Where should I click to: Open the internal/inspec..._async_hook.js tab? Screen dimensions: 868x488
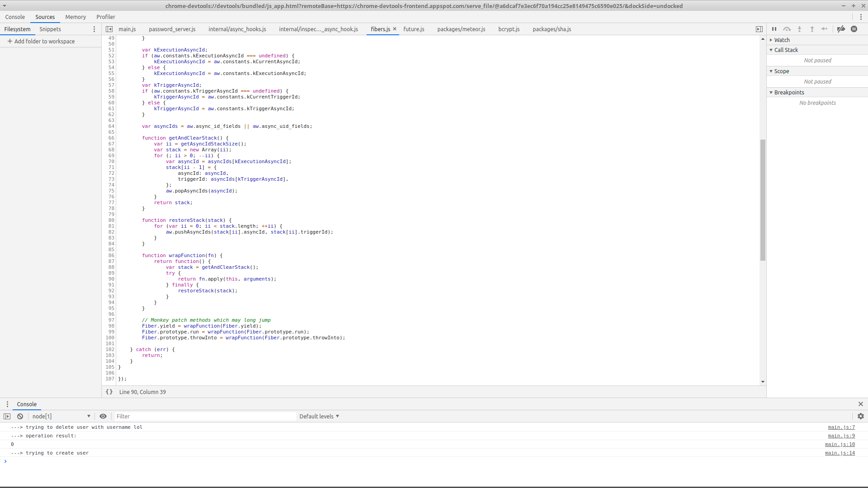(318, 29)
